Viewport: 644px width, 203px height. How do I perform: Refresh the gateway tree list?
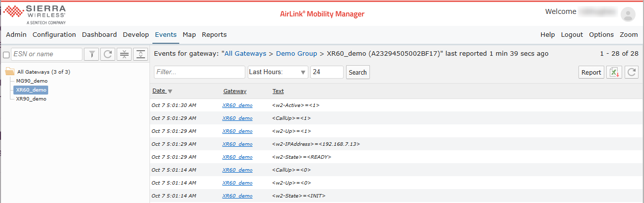(108, 54)
